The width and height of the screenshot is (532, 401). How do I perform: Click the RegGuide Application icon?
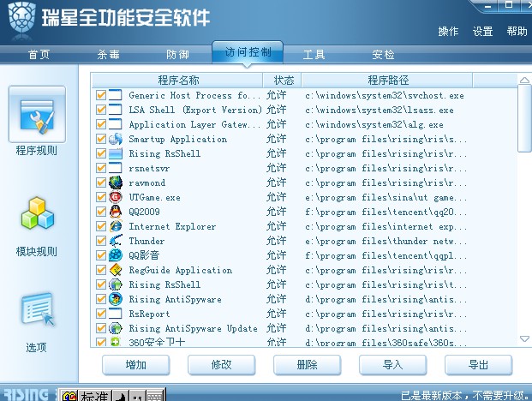116,270
